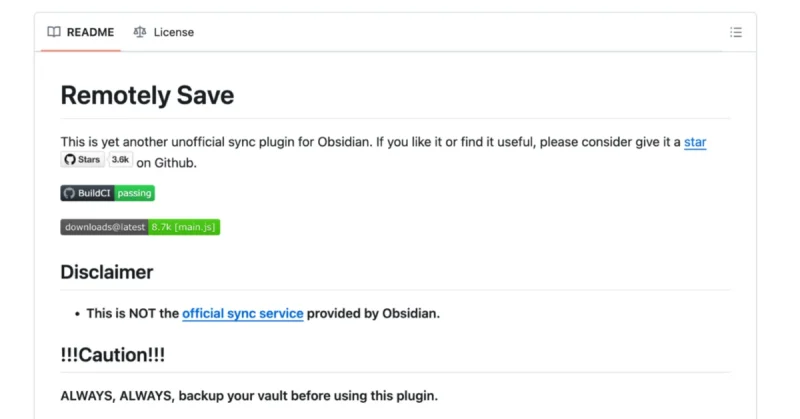This screenshot has height=419, width=800.
Task: Open the README tab
Action: [81, 32]
